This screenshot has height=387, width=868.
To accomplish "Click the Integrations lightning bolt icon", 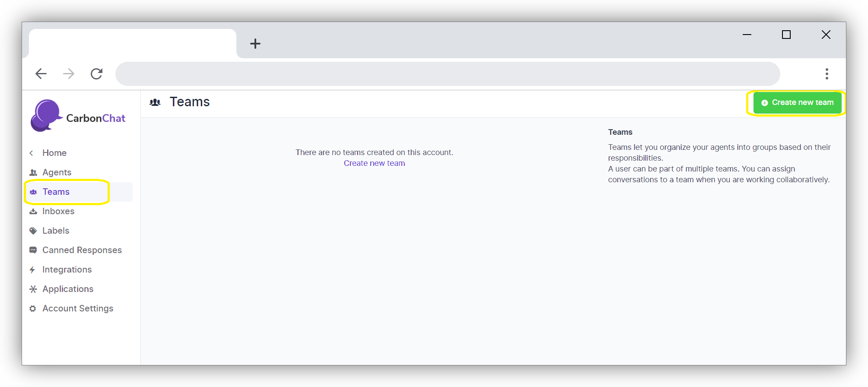I will coord(32,270).
